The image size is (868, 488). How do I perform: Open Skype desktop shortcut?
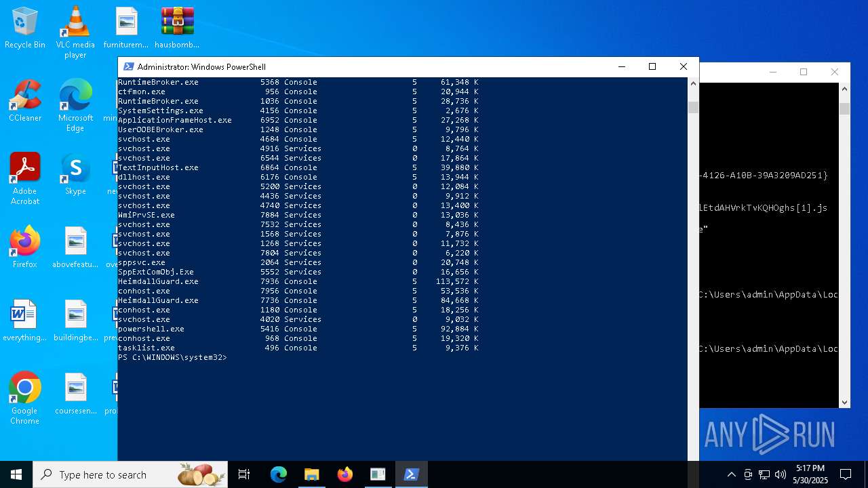[75, 174]
